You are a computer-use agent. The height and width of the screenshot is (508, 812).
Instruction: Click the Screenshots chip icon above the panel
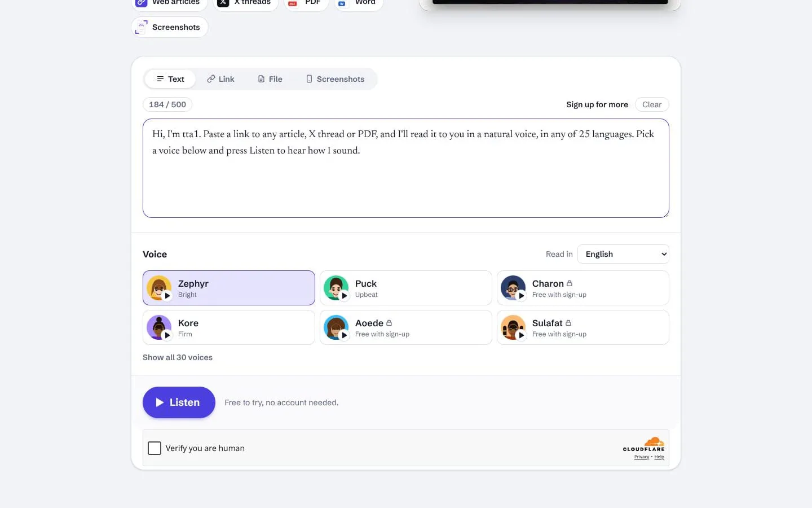click(142, 27)
